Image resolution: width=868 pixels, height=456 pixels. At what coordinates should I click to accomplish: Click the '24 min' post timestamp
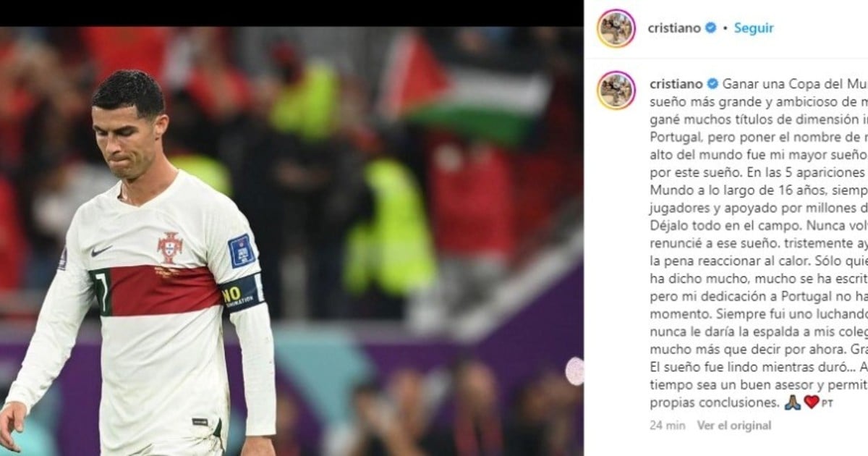668,426
